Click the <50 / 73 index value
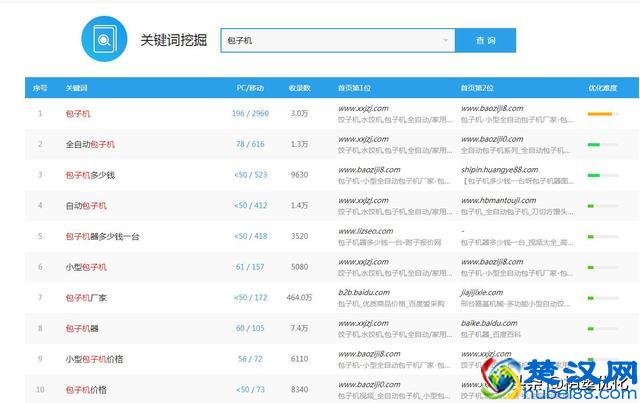The height and width of the screenshot is (403, 640). pos(250,390)
